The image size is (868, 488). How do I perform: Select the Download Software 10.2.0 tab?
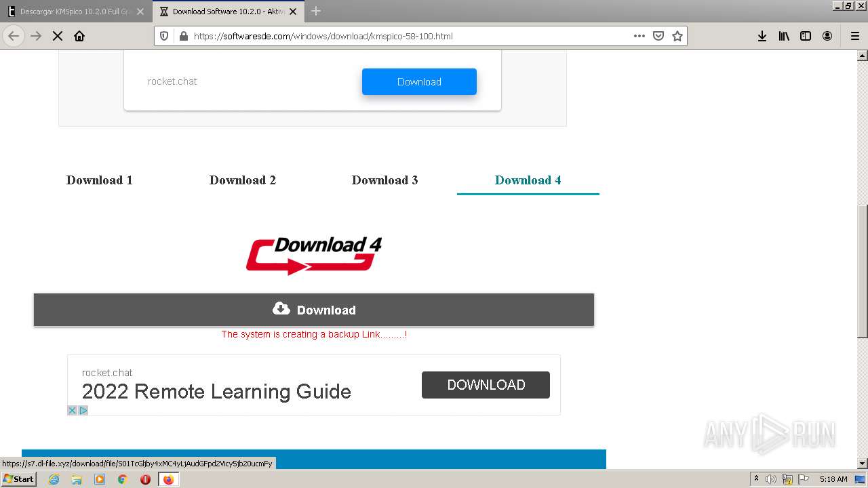click(229, 12)
